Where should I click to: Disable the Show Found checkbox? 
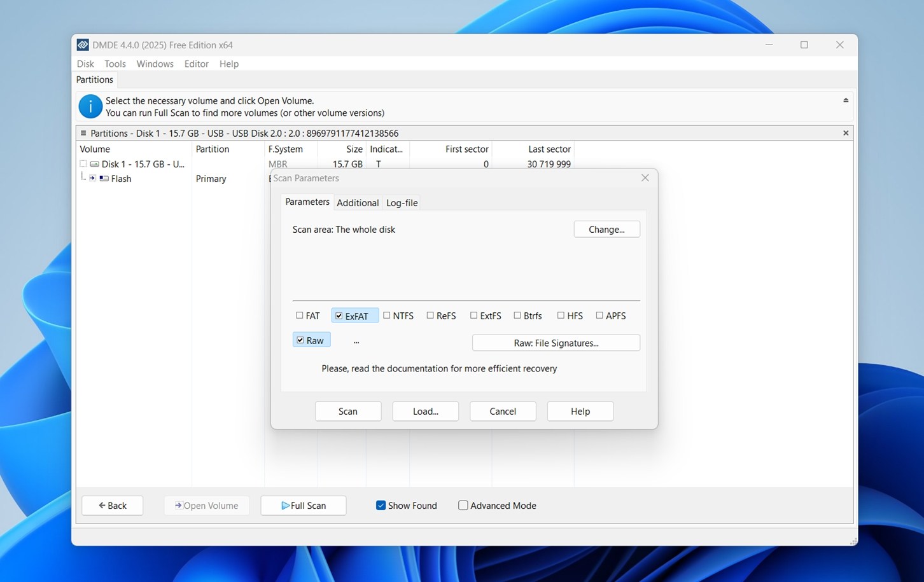tap(381, 505)
